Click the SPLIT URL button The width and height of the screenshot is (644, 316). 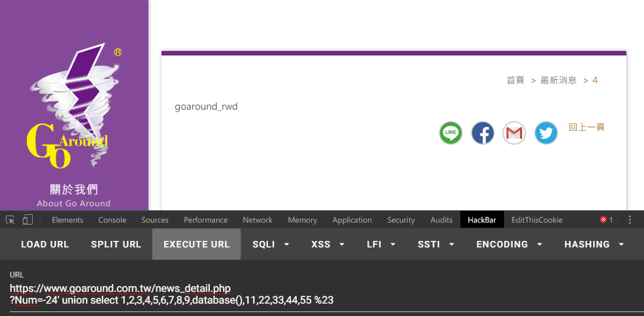coord(116,244)
